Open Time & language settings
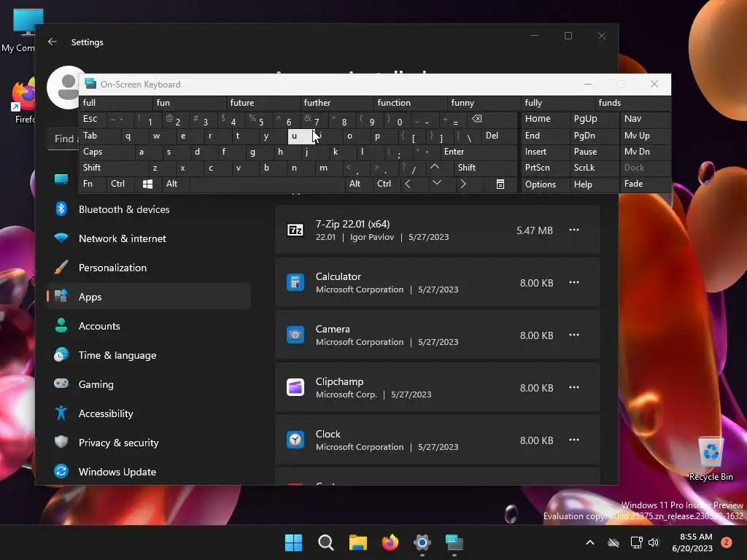The width and height of the screenshot is (747, 560). [149, 355]
